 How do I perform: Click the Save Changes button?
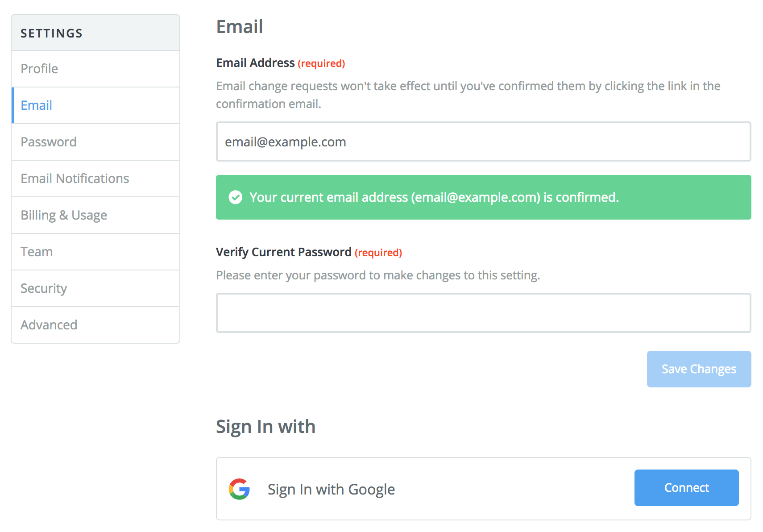point(699,369)
